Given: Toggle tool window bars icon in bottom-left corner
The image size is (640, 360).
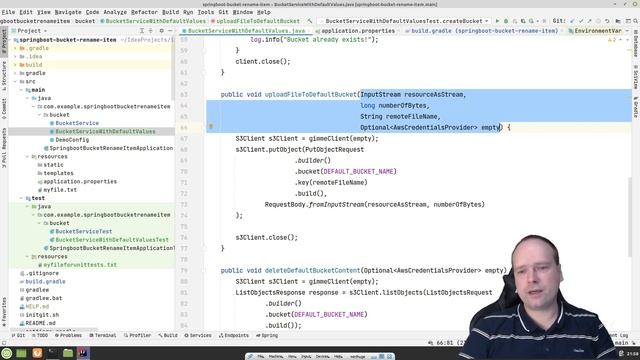Looking at the screenshot, I should tap(4, 343).
